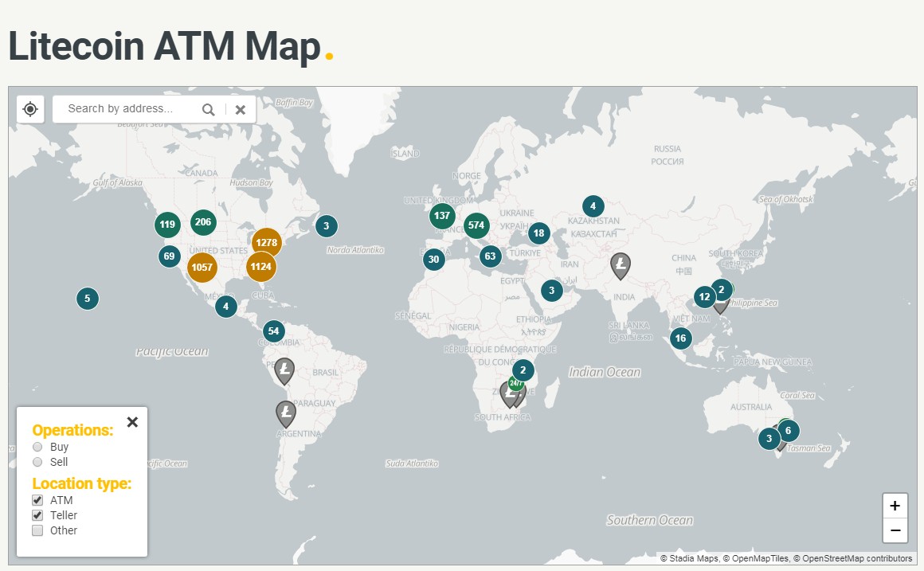Open the 5 cluster in Pacific Ocean
The width and height of the screenshot is (924, 571).
coord(87,299)
